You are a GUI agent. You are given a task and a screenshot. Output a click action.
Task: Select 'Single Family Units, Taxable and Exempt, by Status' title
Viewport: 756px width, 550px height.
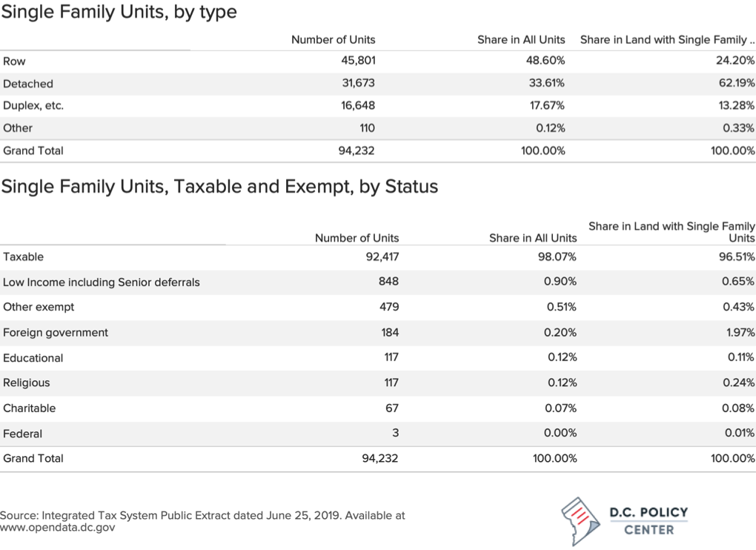[220, 187]
